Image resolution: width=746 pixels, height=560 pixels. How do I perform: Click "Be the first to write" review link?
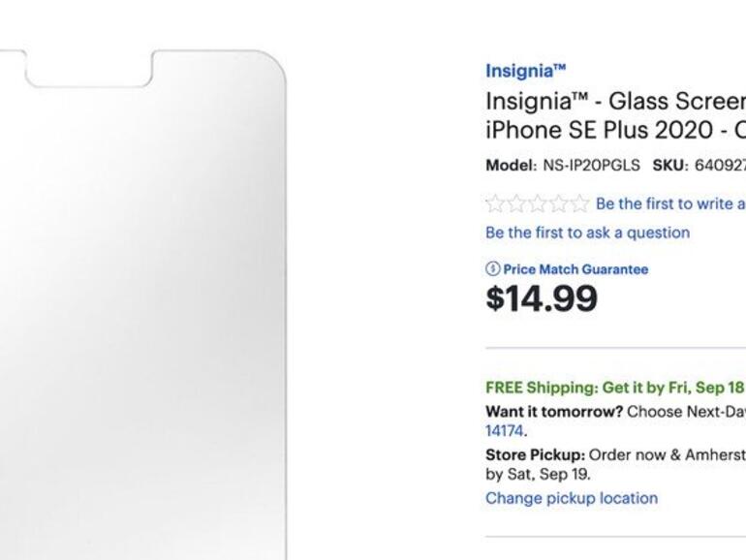(x=669, y=203)
